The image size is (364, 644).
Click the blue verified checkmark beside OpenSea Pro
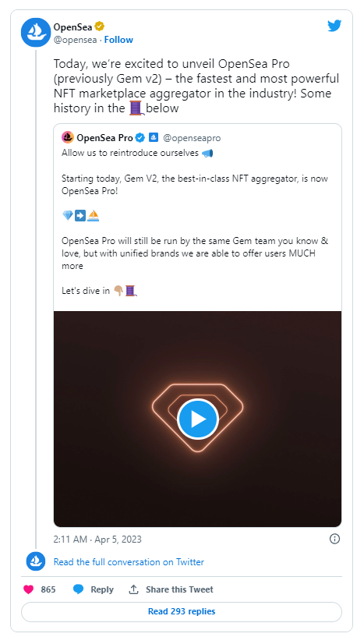coord(140,137)
